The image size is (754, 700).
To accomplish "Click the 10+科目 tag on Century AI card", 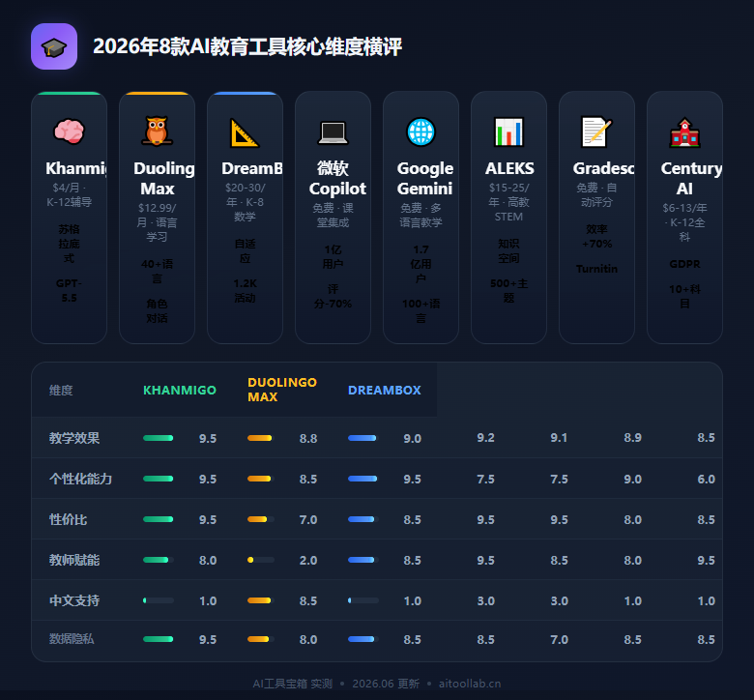I will tap(684, 297).
